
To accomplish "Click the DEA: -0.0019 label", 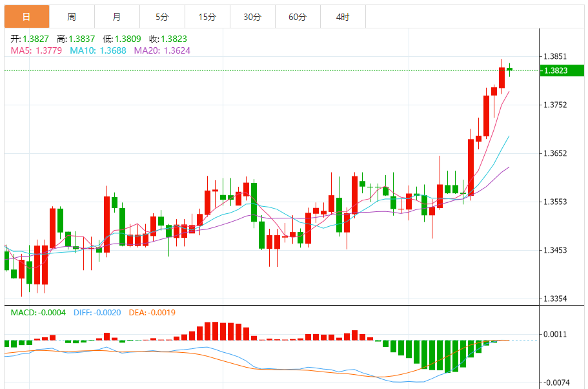I will 152,312.
